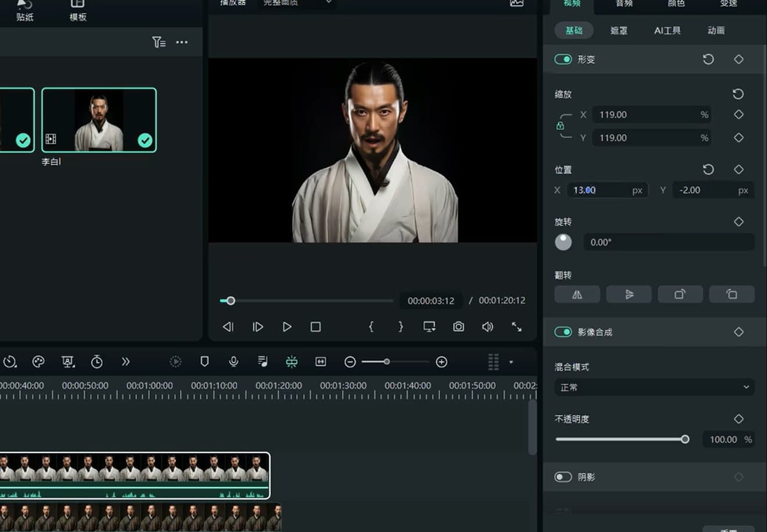Click the 不透明度 opacity slider handle
The image size is (767, 532).
685,439
